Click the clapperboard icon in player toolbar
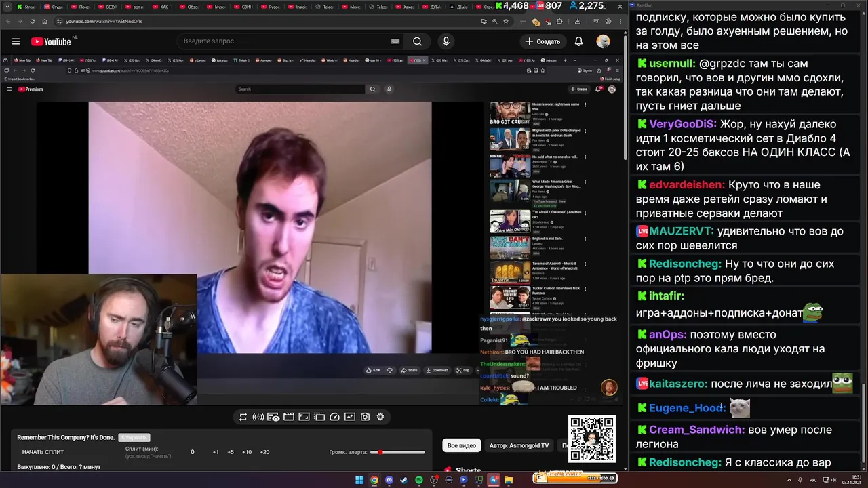The height and width of the screenshot is (488, 868). tap(289, 417)
